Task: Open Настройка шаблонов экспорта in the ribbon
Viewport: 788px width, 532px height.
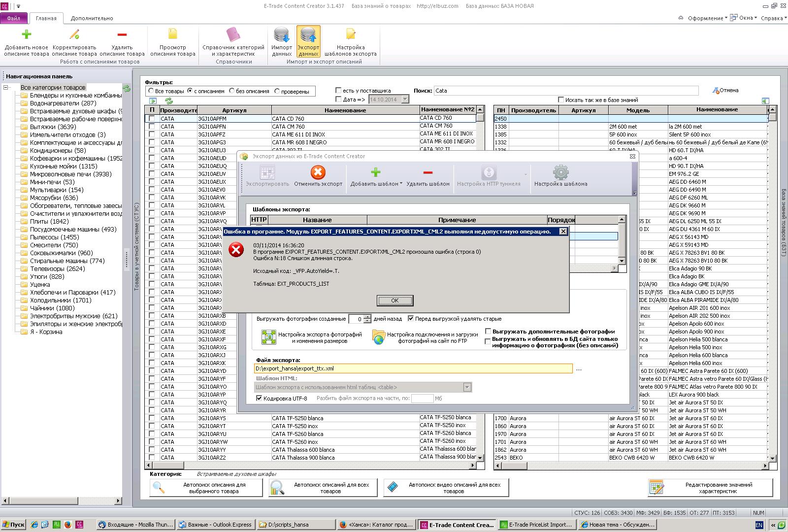Action: tap(351, 42)
